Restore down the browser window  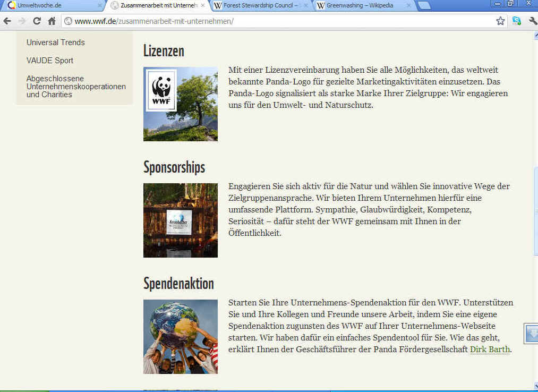(x=510, y=4)
